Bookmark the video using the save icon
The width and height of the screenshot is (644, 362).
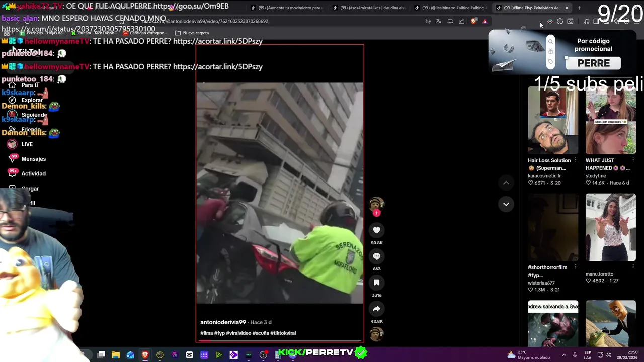376,283
